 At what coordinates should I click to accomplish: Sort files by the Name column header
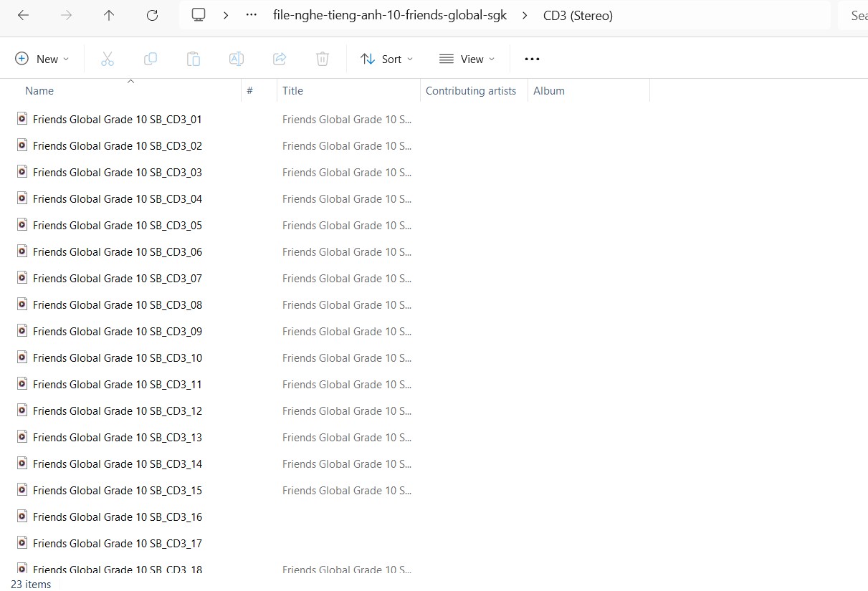click(x=39, y=90)
